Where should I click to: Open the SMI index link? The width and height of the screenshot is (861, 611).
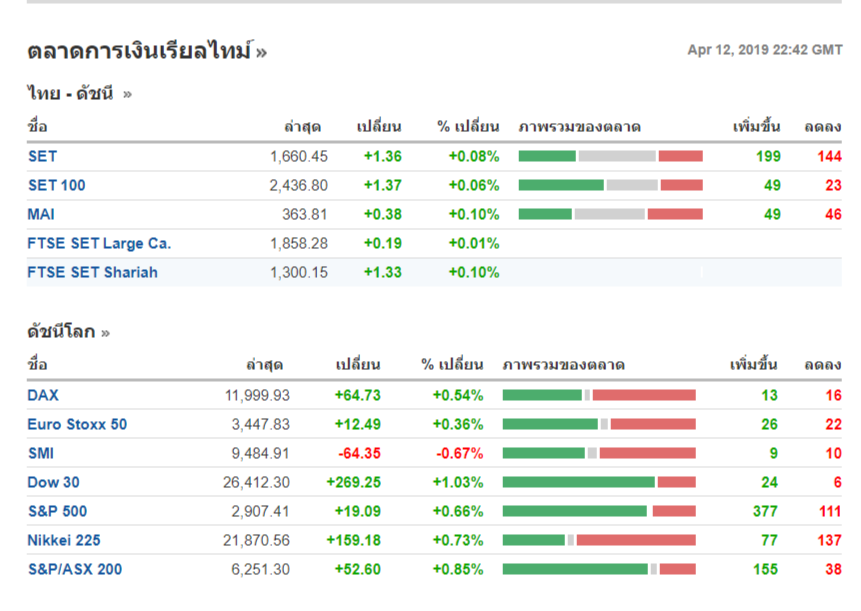(41, 453)
